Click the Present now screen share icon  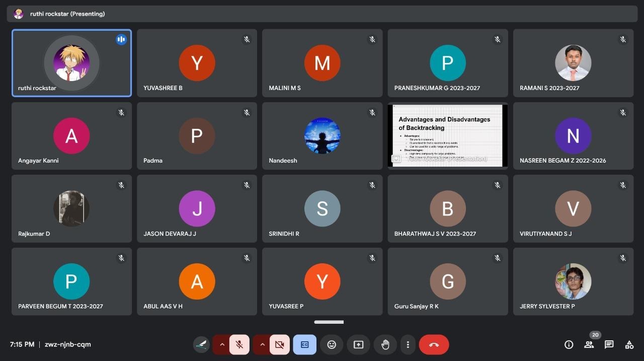(x=358, y=344)
